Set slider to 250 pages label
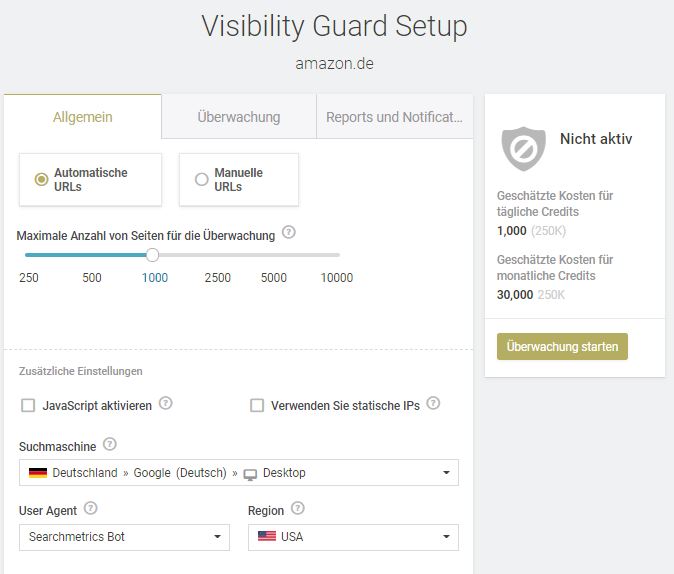 click(x=29, y=278)
